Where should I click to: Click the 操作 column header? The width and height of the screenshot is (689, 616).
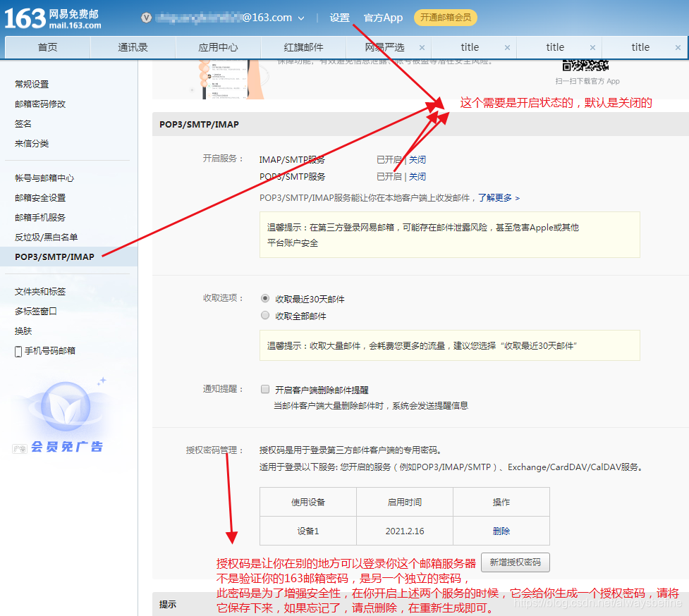[501, 502]
